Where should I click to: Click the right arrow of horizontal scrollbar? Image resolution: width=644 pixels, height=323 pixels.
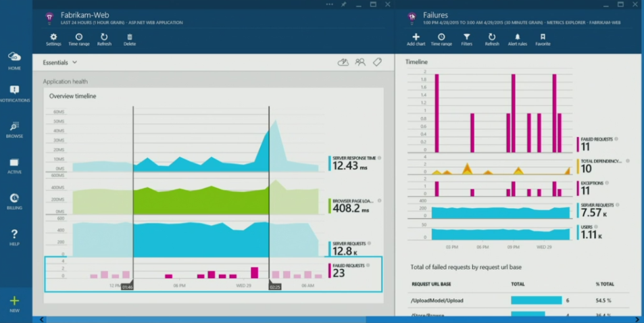pyautogui.click(x=638, y=320)
